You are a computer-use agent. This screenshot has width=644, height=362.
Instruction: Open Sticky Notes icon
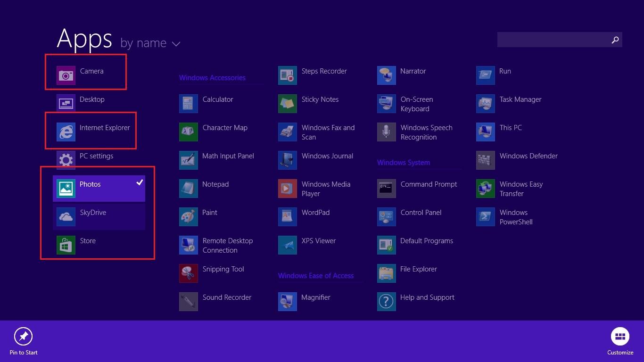click(x=288, y=104)
